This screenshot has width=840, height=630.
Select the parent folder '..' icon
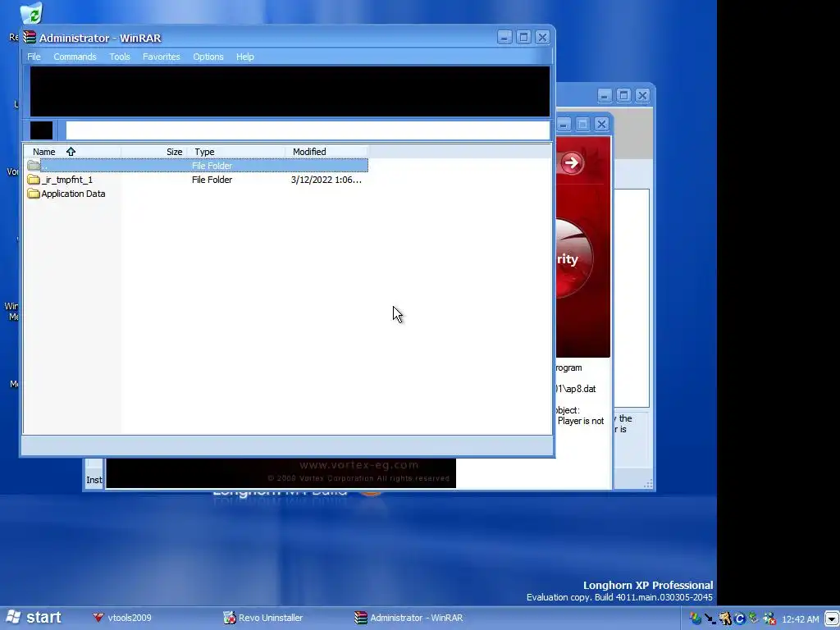(33, 166)
